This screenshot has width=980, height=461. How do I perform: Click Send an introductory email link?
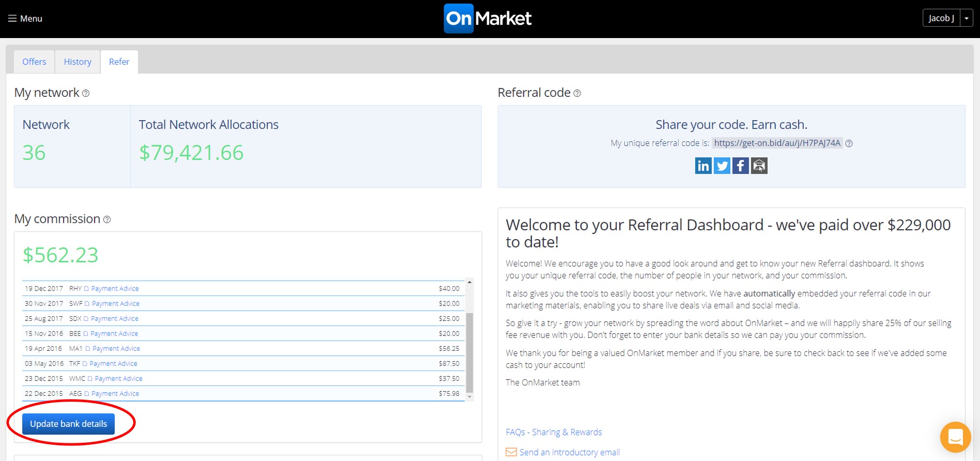pyautogui.click(x=569, y=452)
